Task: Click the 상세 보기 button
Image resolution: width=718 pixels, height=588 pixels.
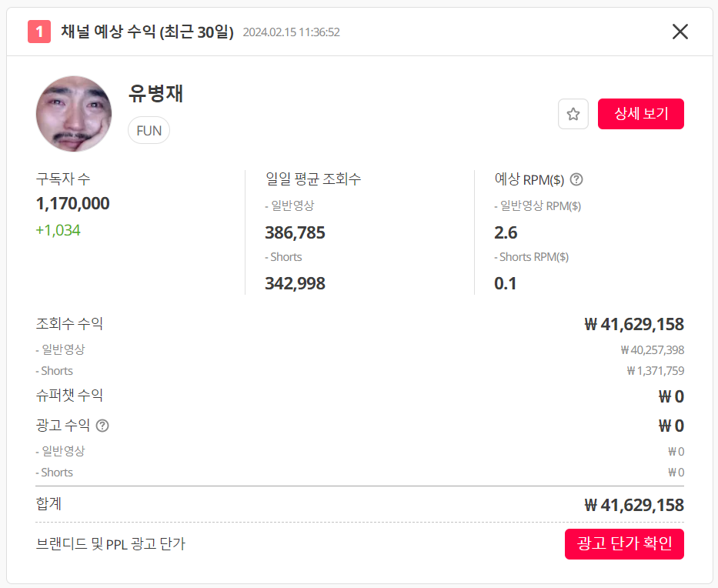Action: (640, 113)
